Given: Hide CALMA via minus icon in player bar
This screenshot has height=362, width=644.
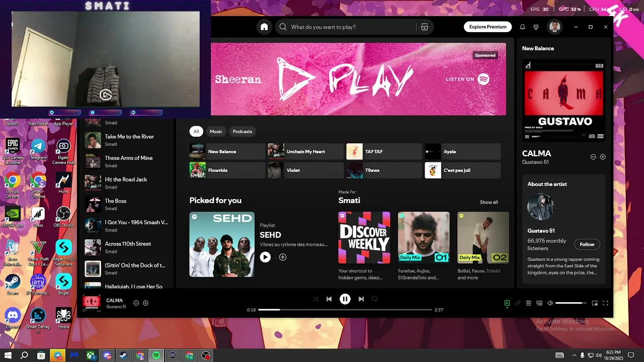Looking at the screenshot, I should (x=136, y=303).
